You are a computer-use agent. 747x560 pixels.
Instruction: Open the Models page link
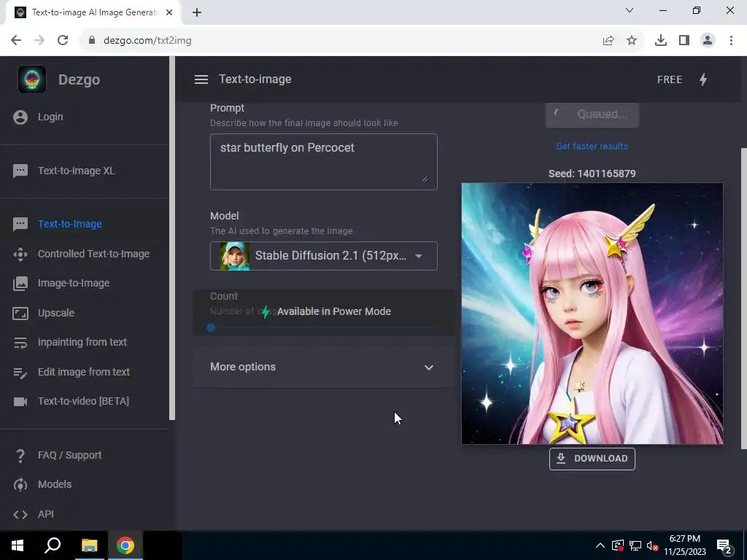[55, 485]
